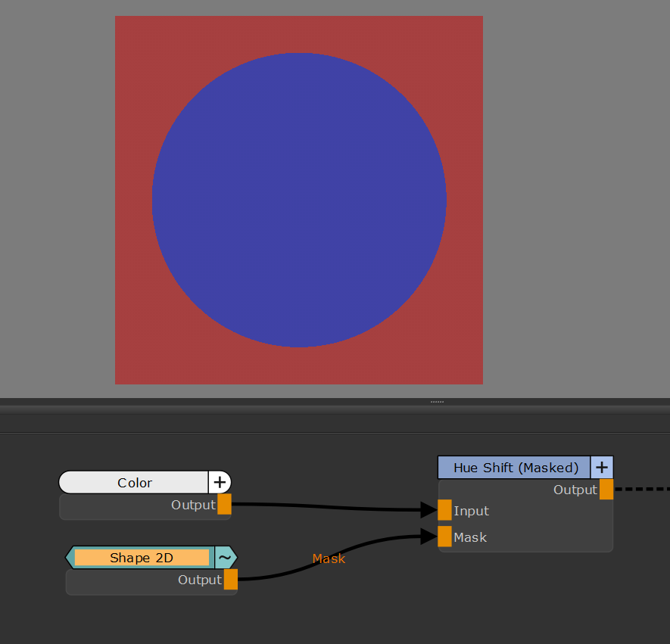Toggle the Shape 2D node tilde button
The image size is (670, 644).
225,558
